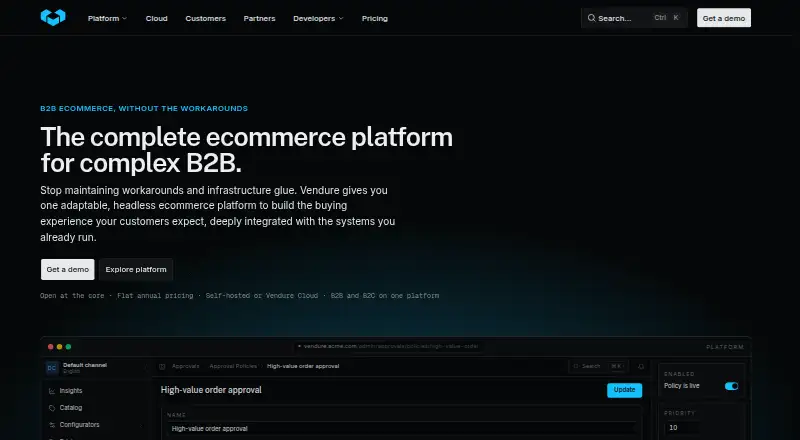Select Configurators in the admin sidebar
This screenshot has width=800, height=440.
tap(80, 425)
